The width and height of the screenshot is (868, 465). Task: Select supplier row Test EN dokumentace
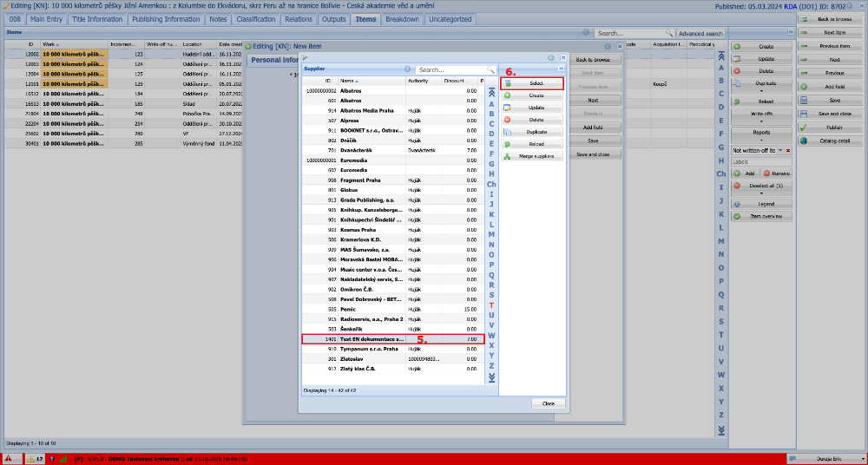pos(393,339)
